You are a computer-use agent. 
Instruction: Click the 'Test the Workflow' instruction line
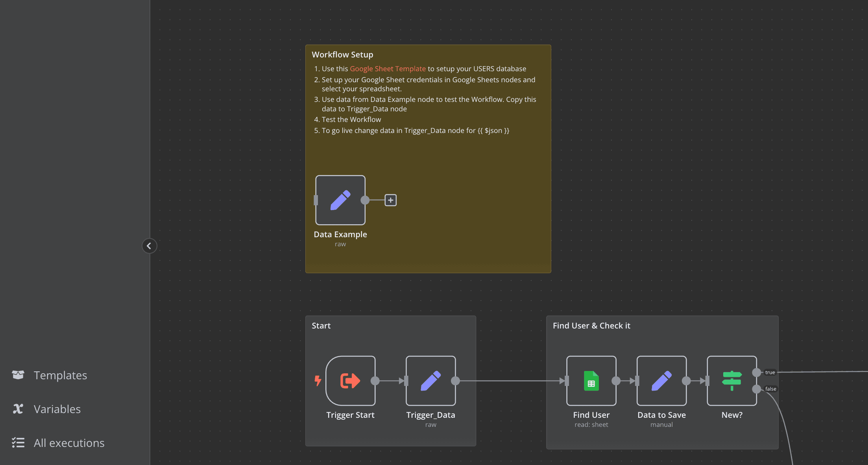351,120
